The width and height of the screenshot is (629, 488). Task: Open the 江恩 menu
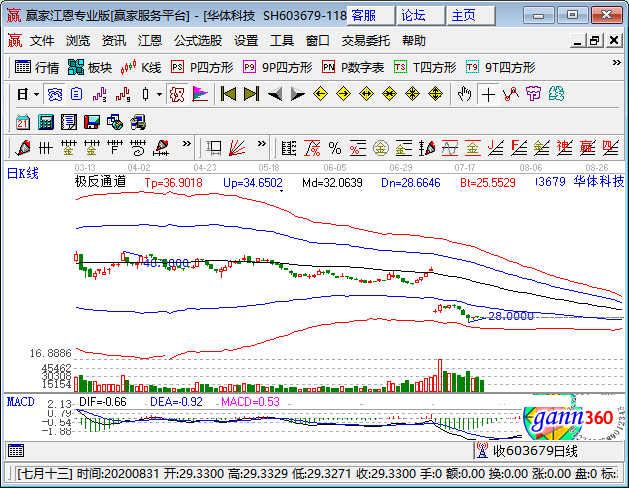[x=150, y=40]
